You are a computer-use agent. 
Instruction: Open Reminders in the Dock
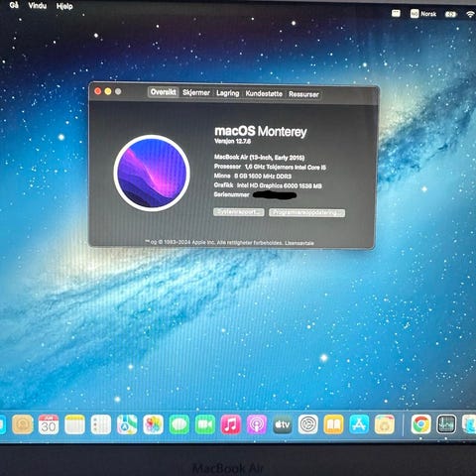[100, 424]
